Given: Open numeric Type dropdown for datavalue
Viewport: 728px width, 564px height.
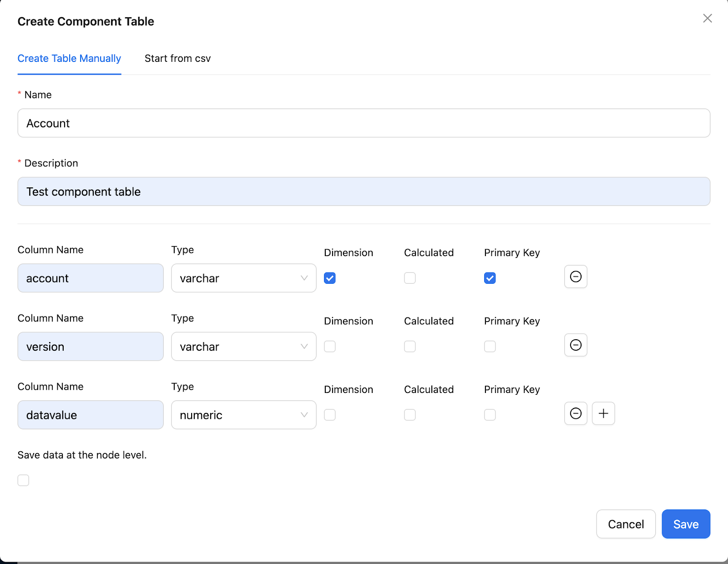Looking at the screenshot, I should pyautogui.click(x=244, y=415).
